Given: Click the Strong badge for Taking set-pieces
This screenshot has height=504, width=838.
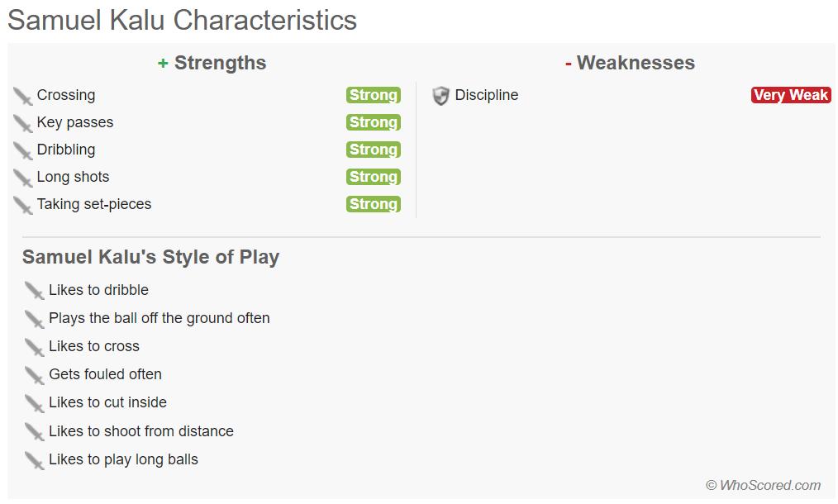Looking at the screenshot, I should (x=373, y=204).
